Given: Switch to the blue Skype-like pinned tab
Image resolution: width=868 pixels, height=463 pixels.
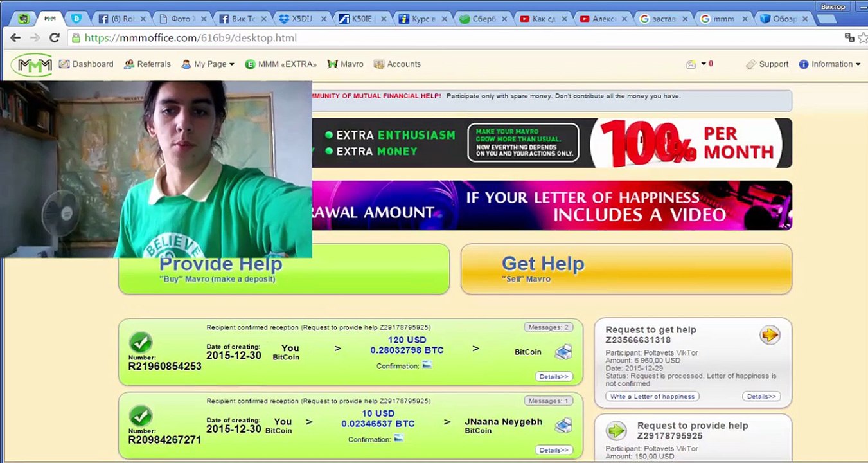Looking at the screenshot, I should click(76, 19).
